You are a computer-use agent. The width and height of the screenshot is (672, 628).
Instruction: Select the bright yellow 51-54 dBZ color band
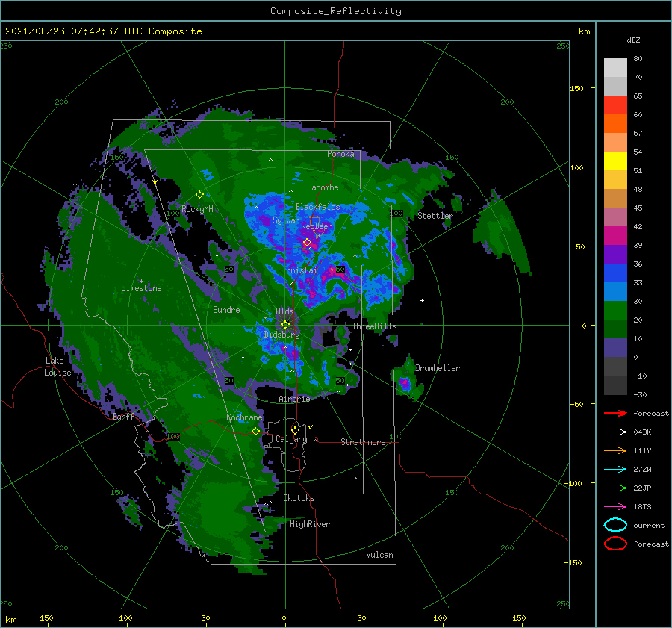[x=615, y=161]
